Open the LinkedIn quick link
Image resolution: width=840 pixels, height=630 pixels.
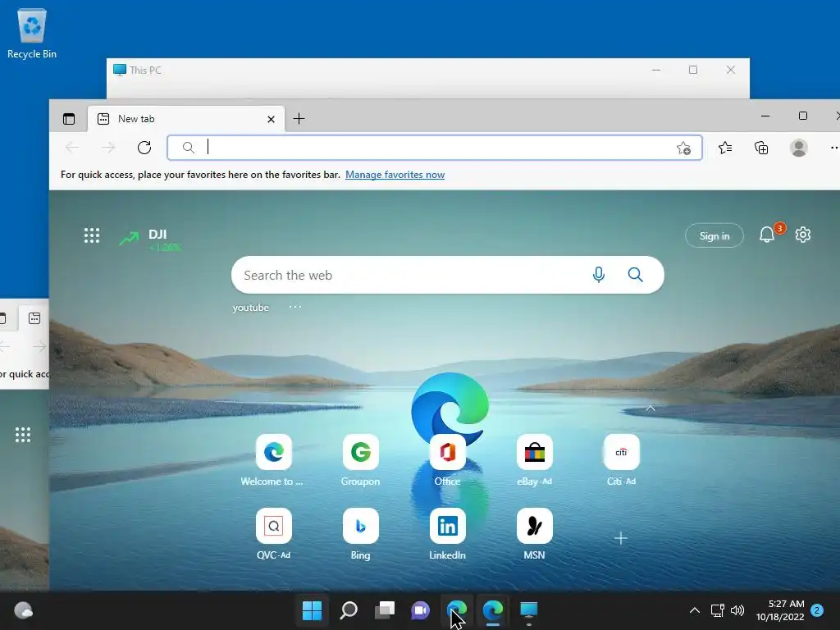(x=447, y=534)
